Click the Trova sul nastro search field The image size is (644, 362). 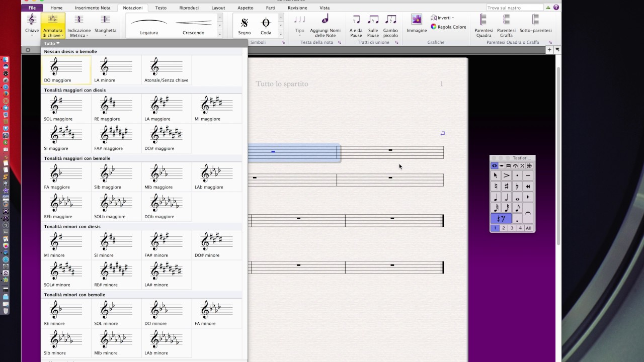coord(515,8)
